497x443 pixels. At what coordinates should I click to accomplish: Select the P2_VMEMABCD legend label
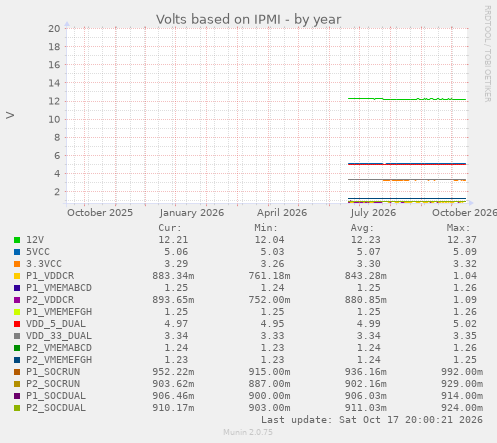click(59, 348)
